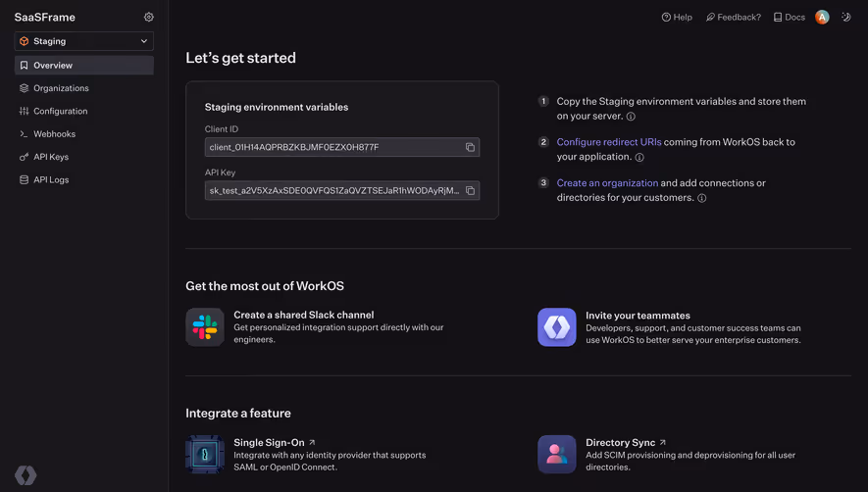Click the Directory Sync external arrow
Screen dimensions: 868x492
pos(663,442)
